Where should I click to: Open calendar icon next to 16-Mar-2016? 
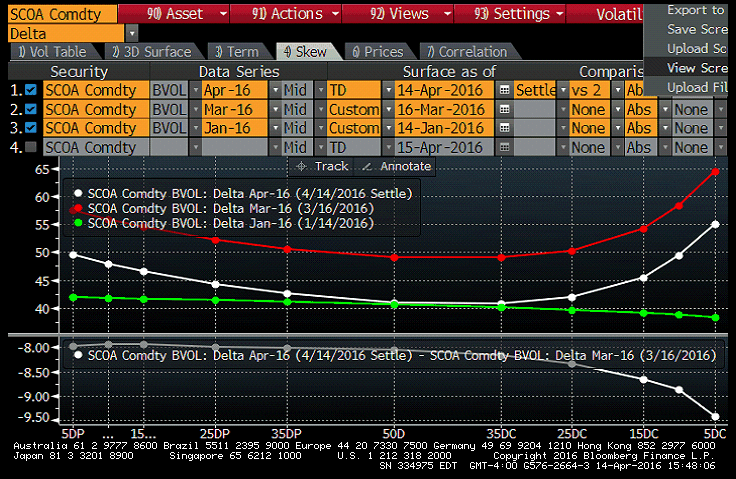505,109
